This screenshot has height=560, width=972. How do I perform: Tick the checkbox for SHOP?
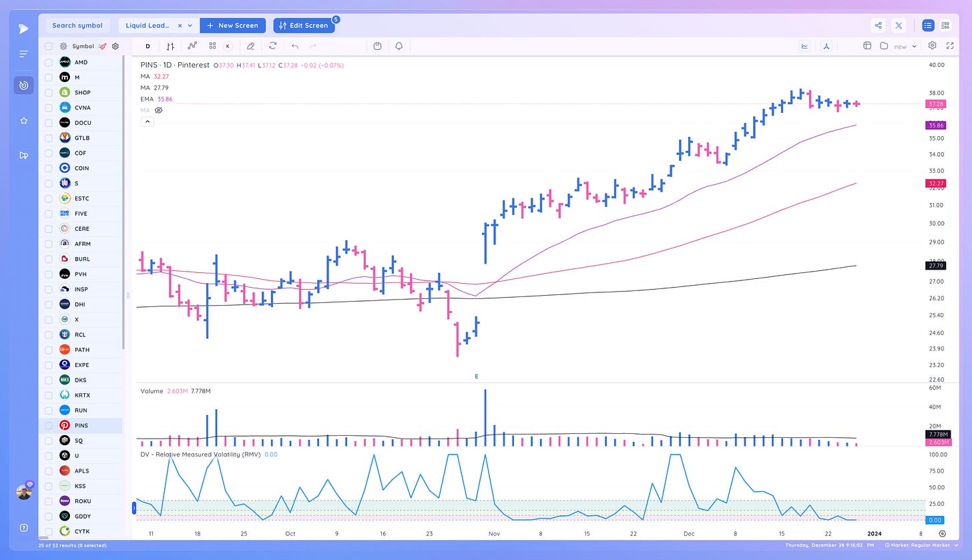[48, 92]
